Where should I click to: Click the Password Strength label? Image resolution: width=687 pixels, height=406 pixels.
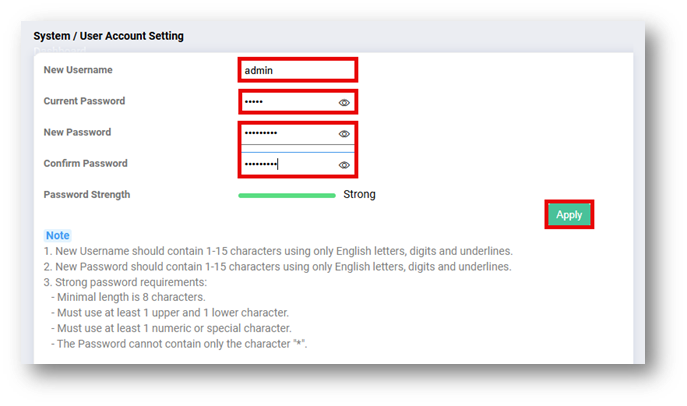(87, 194)
